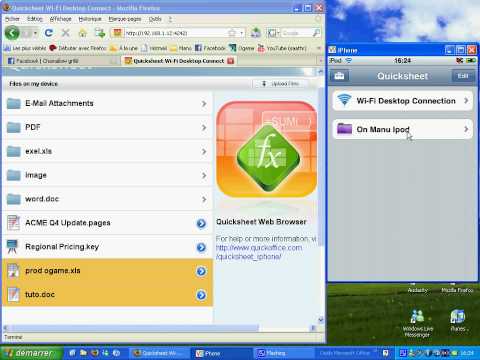Screen dimensions: 480x360
Task: Open the iTunes desktop icon
Action: click(x=458, y=321)
